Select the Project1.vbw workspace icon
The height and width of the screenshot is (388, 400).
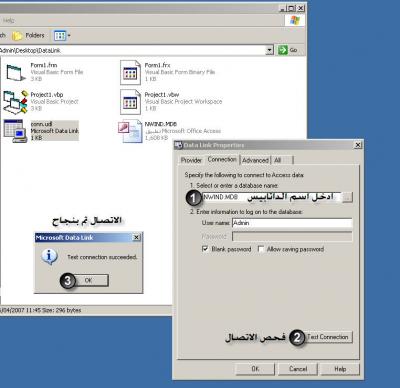pos(130,102)
